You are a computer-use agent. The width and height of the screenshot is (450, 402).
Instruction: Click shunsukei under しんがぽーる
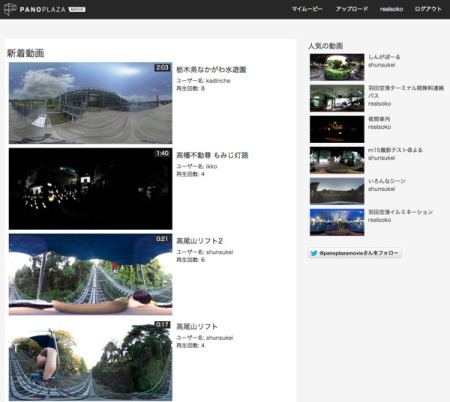pyautogui.click(x=381, y=65)
